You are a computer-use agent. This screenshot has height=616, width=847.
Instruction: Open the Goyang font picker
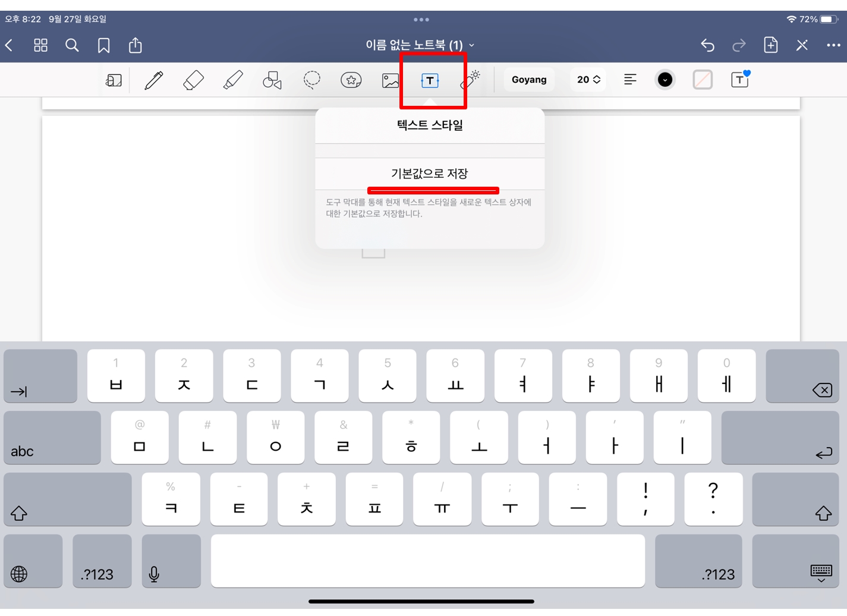529,79
